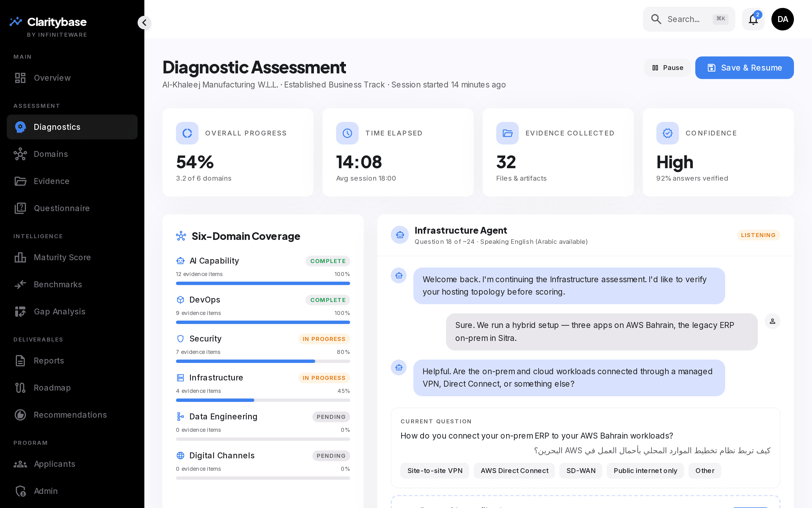Open Applicants in Program section
This screenshot has width=812, height=508.
coord(72,464)
